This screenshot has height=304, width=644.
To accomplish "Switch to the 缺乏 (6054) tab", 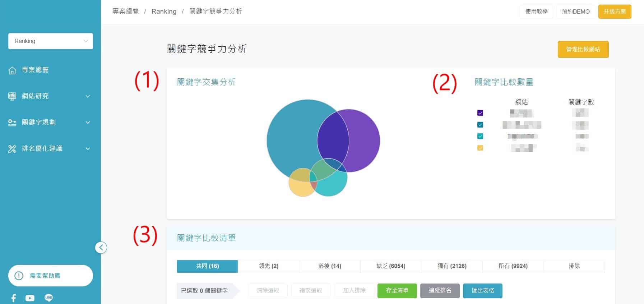I will [x=391, y=266].
